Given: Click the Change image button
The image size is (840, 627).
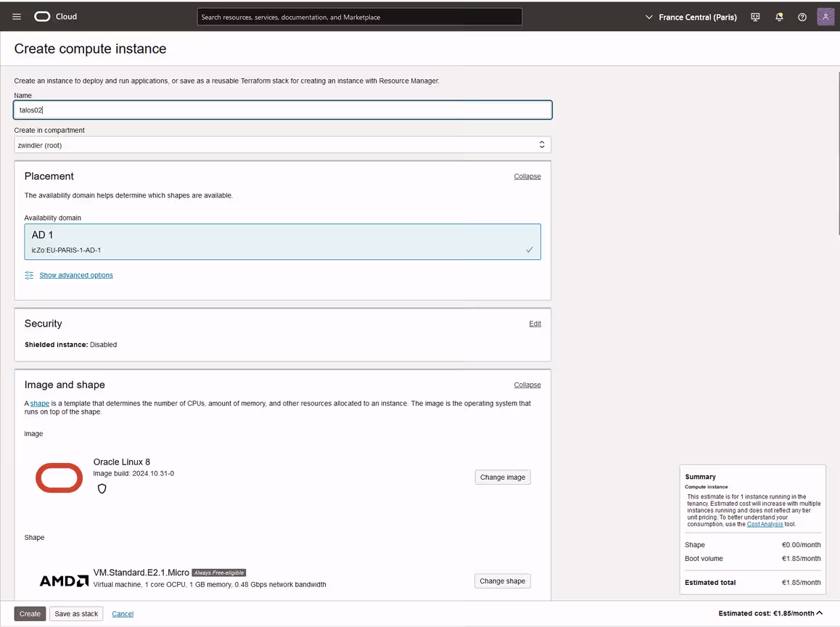Looking at the screenshot, I should [x=503, y=478].
